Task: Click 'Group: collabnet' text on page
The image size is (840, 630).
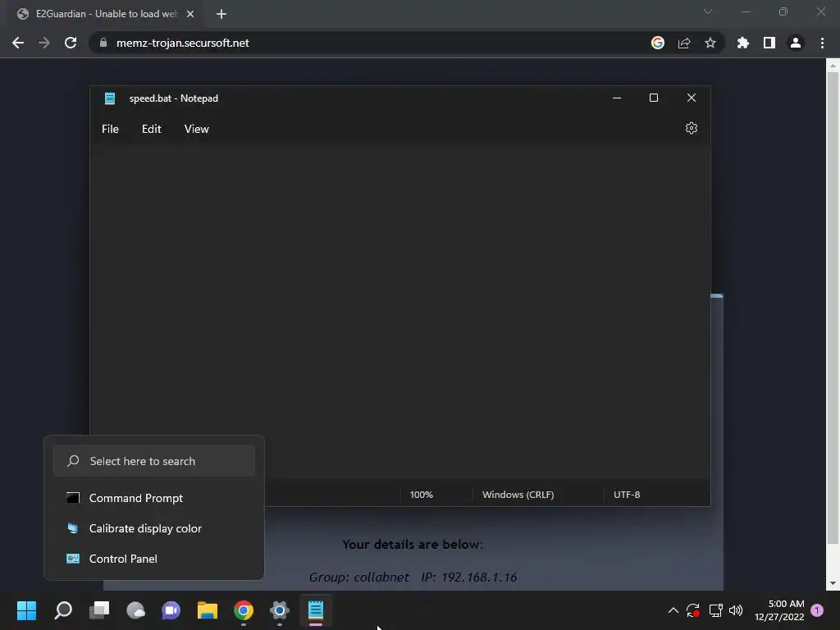Action: click(x=358, y=577)
